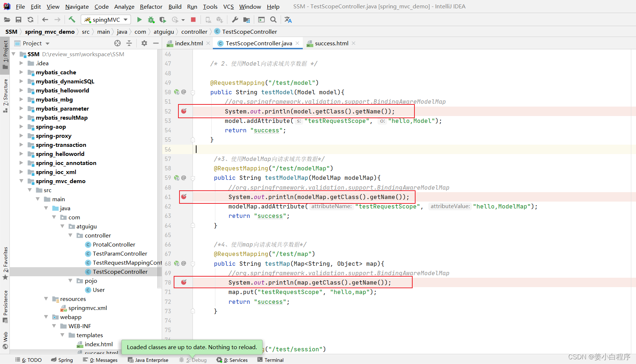
Task: Select ProtalController in the project tree
Action: pyautogui.click(x=114, y=244)
